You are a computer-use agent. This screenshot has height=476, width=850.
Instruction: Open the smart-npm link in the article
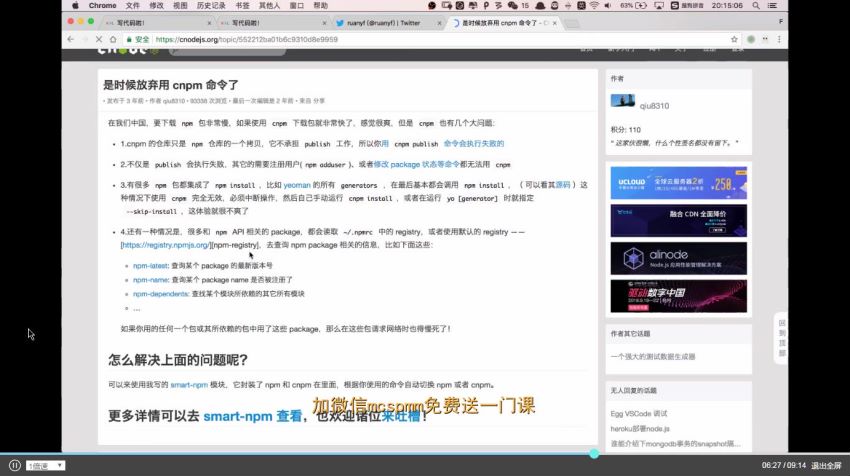pos(188,384)
